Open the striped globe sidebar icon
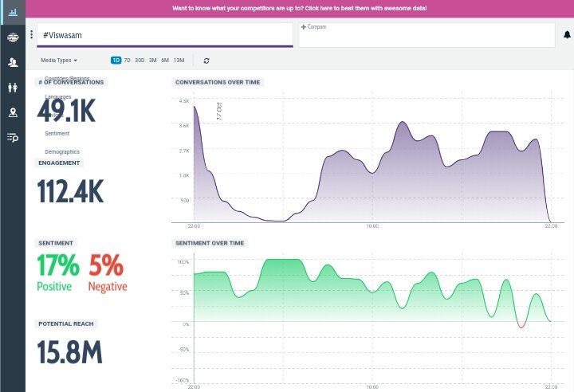 pyautogui.click(x=13, y=37)
